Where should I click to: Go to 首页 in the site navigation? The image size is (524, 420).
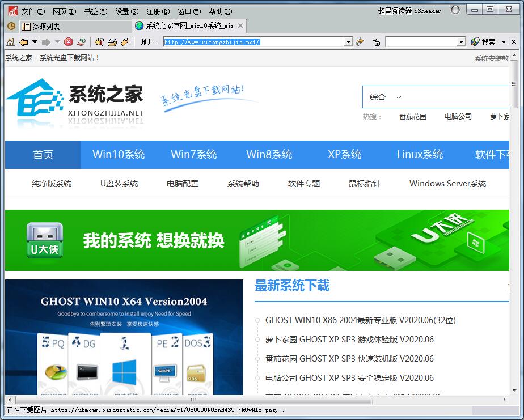point(43,155)
